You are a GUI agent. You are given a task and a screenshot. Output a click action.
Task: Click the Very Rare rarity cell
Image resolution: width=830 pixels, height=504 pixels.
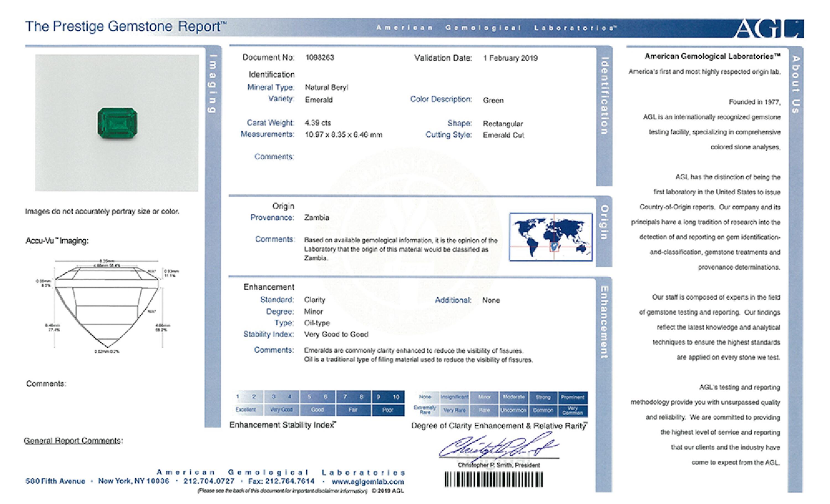[x=454, y=410]
